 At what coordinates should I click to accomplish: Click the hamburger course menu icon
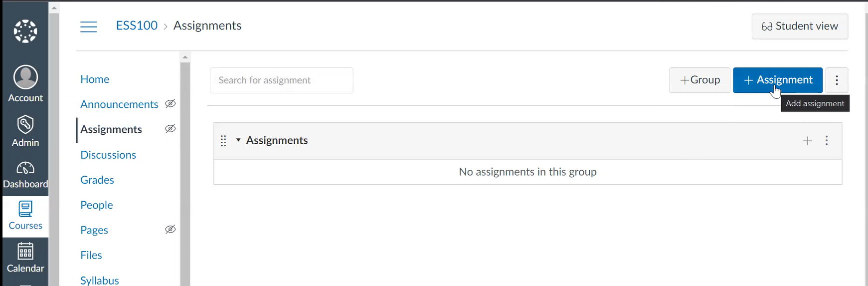point(89,26)
